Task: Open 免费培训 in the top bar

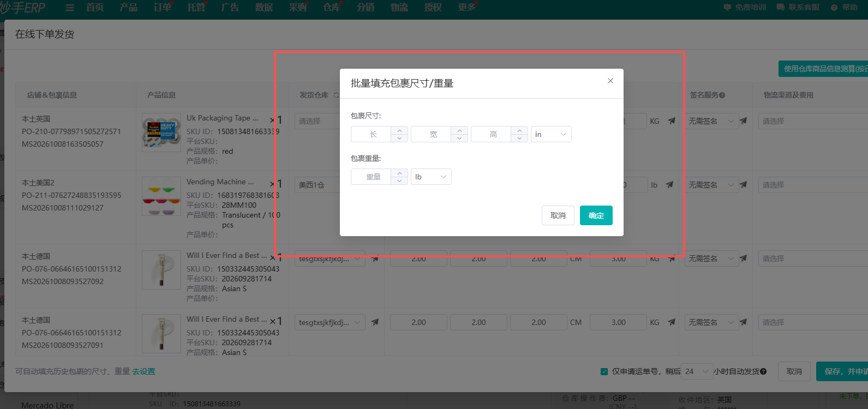Action: point(745,7)
